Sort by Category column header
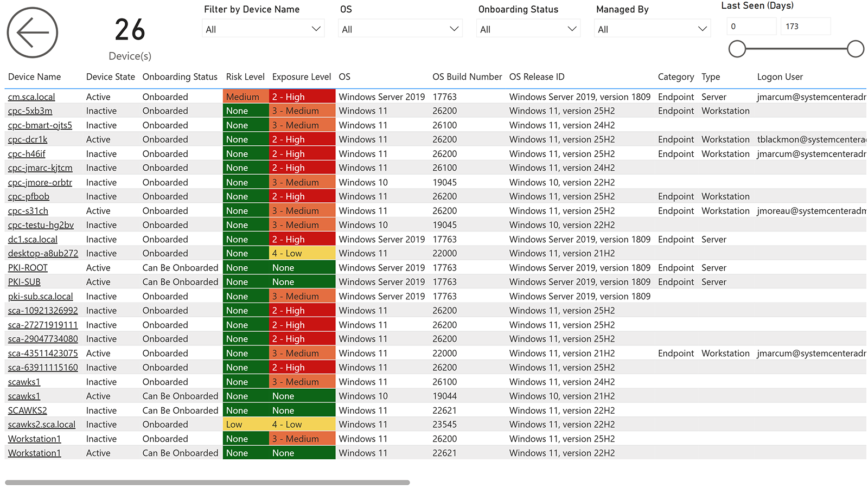This screenshot has width=868, height=488. tap(676, 77)
